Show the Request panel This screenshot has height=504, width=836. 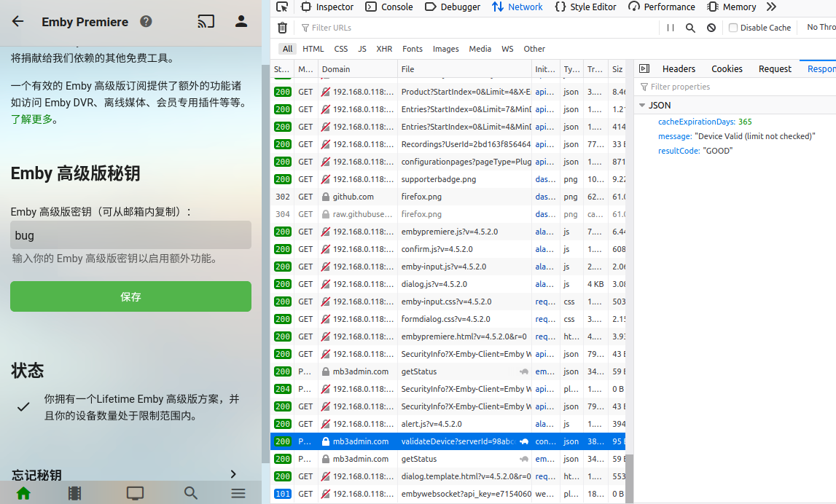pyautogui.click(x=775, y=68)
